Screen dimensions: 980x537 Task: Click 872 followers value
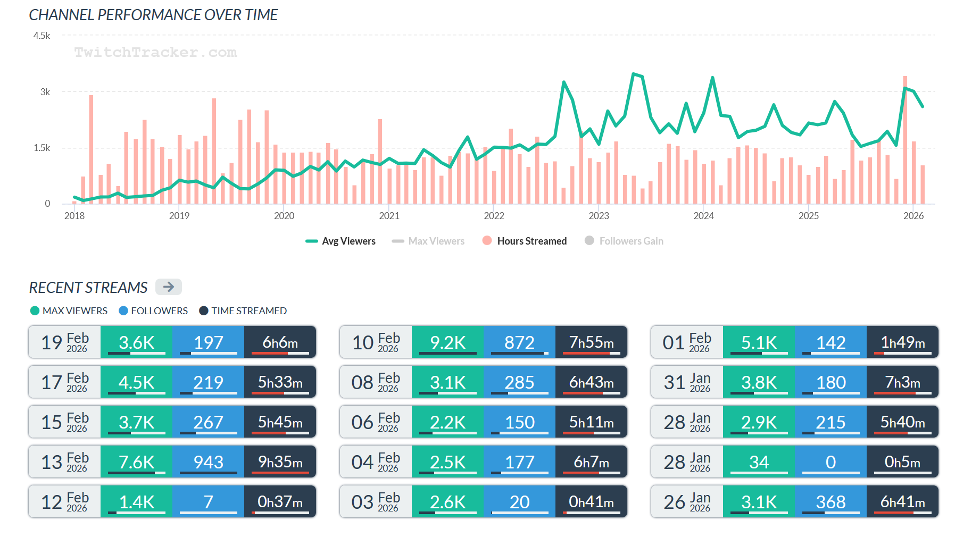519,342
